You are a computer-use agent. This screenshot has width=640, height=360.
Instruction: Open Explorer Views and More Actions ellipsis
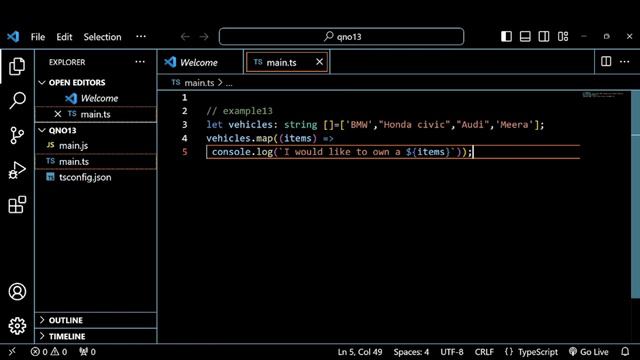(140, 62)
